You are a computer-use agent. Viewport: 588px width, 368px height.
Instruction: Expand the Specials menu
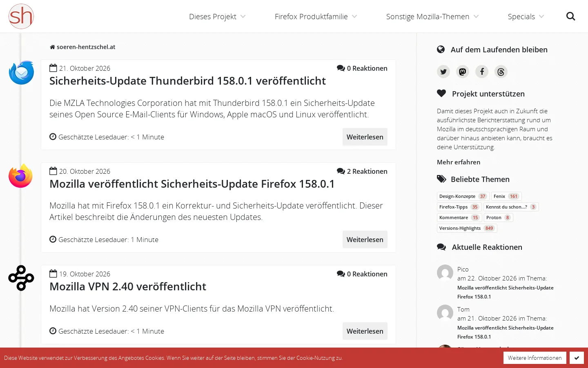click(526, 16)
